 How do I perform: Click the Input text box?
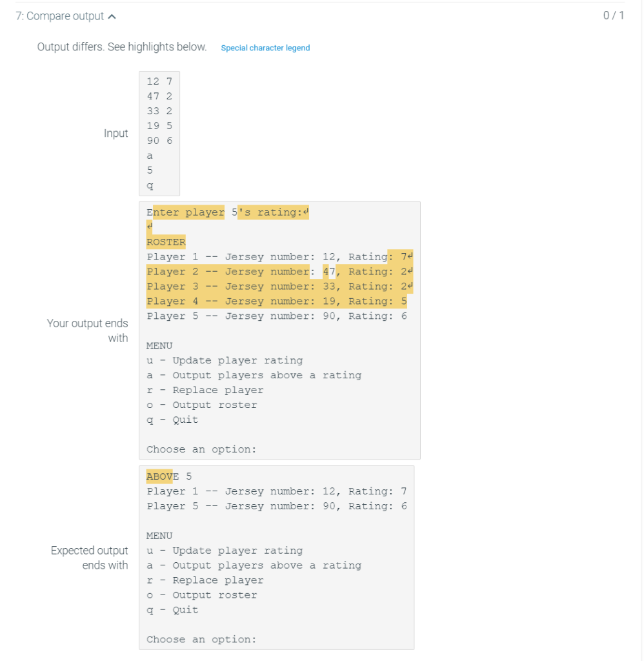tap(159, 133)
